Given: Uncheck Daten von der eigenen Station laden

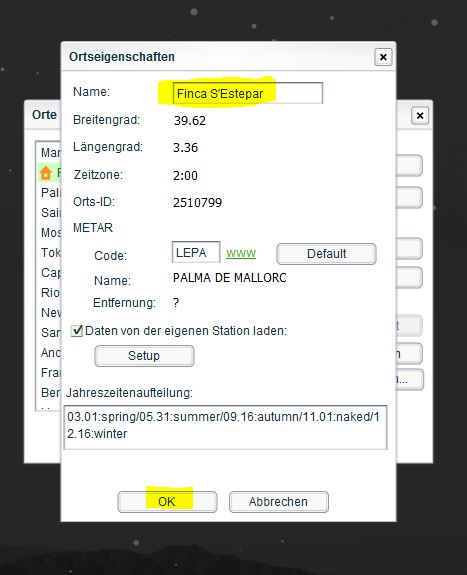Looking at the screenshot, I should [77, 330].
